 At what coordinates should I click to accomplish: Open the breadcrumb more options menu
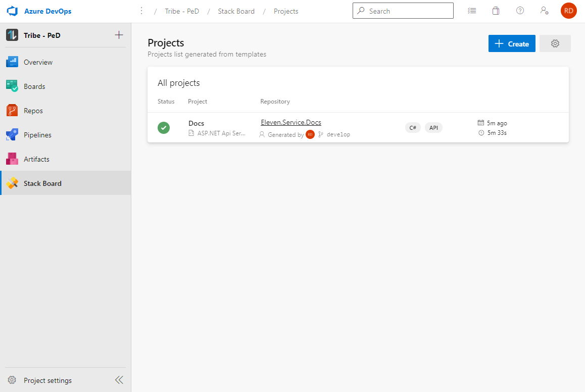click(141, 11)
